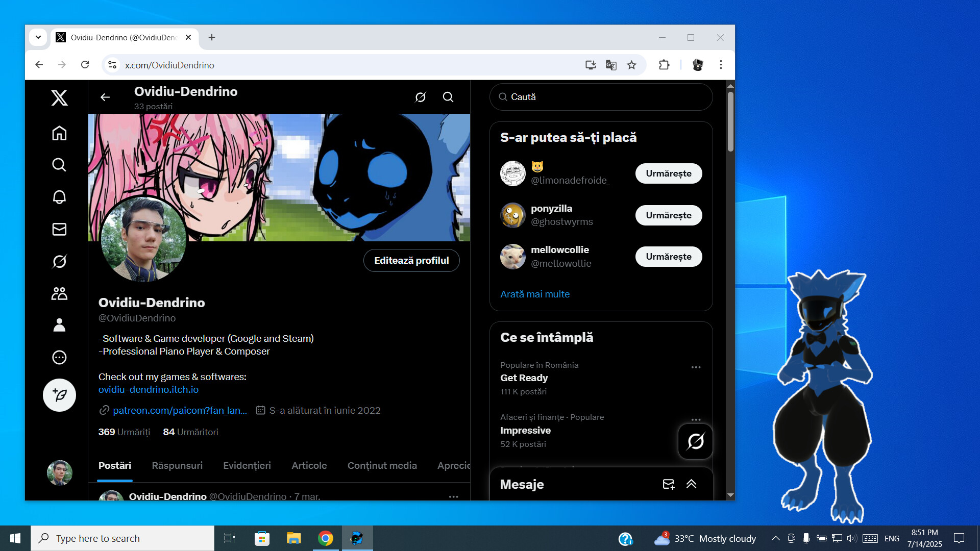Open Messages via the envelope sidebar icon
Image resolution: width=980 pixels, height=551 pixels.
click(x=59, y=229)
